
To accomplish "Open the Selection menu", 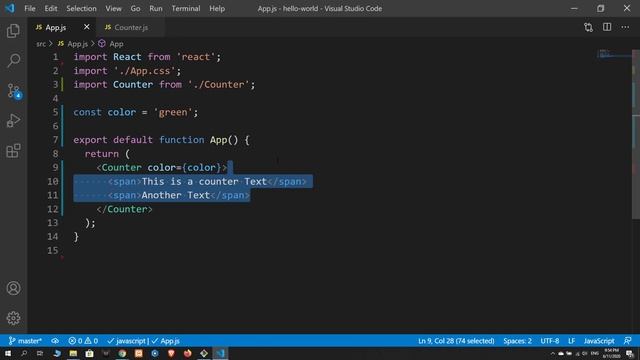I will [x=82, y=8].
